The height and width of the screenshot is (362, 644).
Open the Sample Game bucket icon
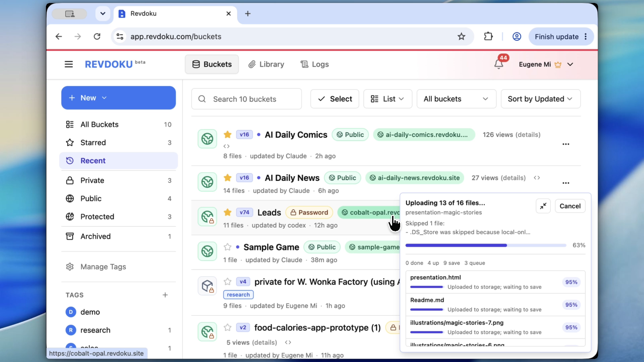coord(207,251)
